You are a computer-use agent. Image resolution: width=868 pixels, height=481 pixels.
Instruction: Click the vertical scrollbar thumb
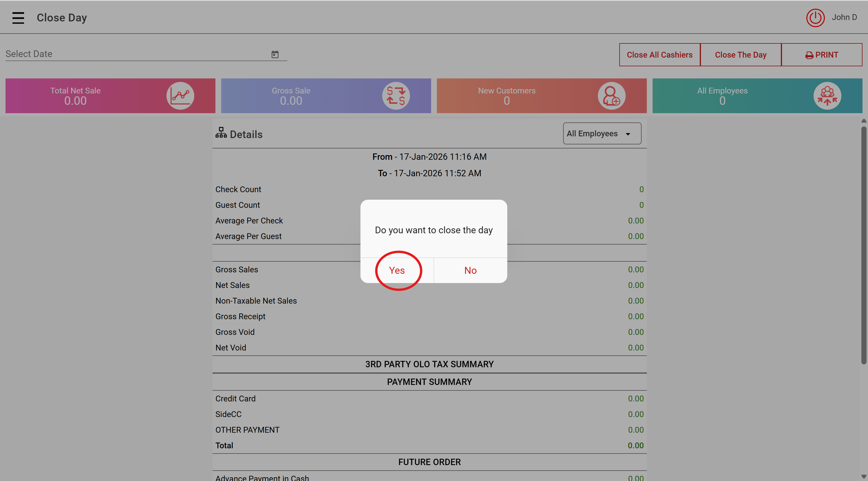[x=864, y=246]
